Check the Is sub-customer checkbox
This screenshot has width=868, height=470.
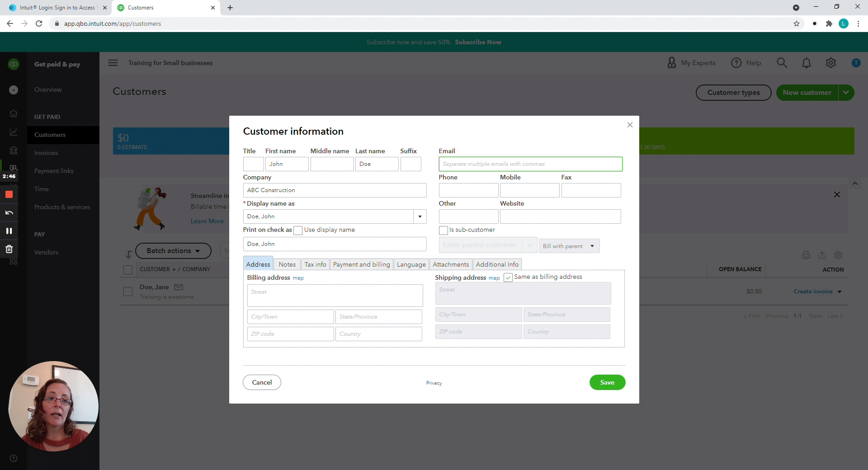443,230
